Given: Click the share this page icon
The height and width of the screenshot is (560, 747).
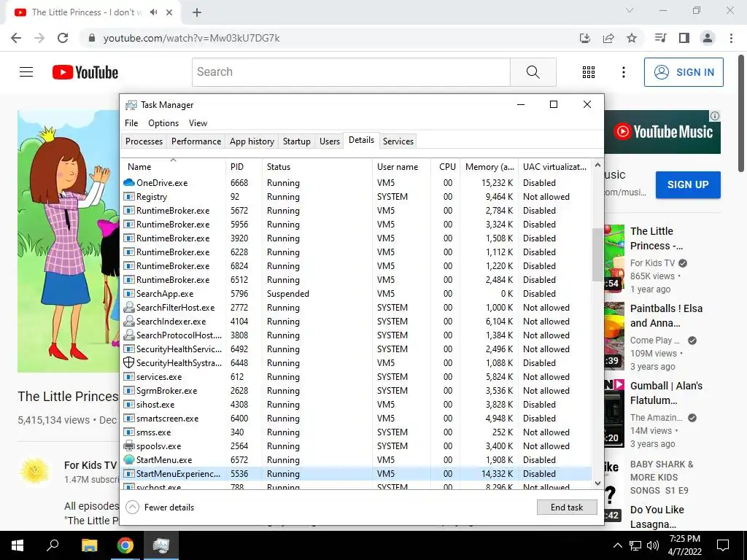Looking at the screenshot, I should (608, 38).
